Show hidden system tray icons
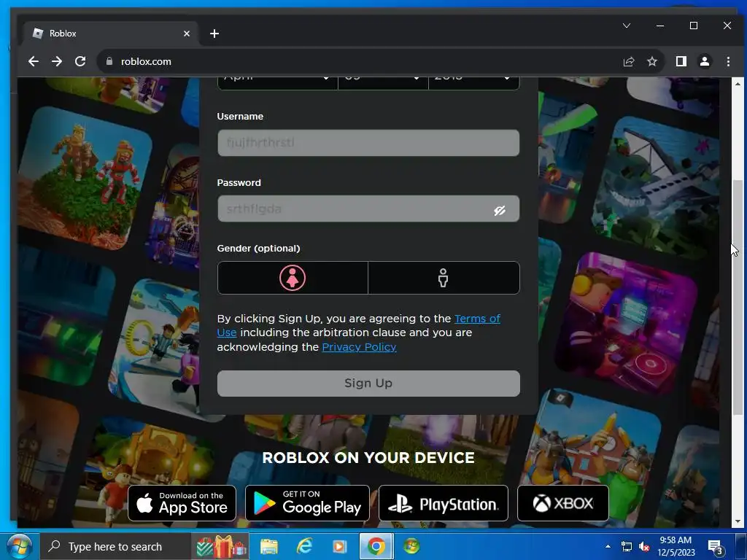The height and width of the screenshot is (560, 747). click(608, 546)
